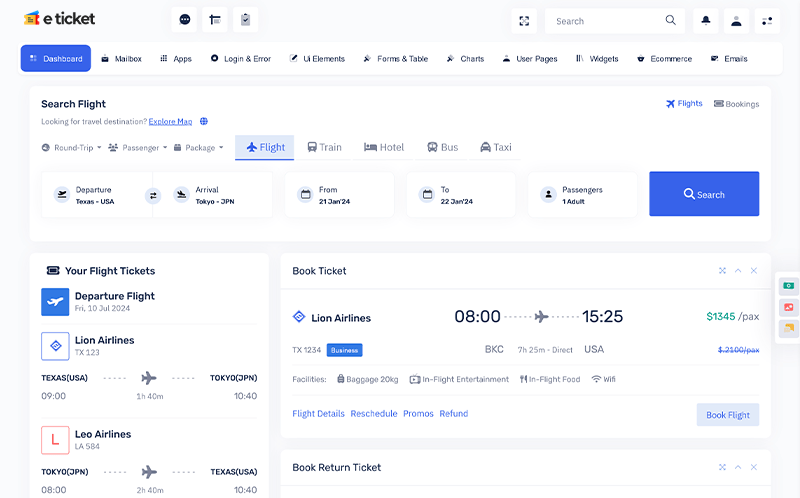Image resolution: width=800 pixels, height=498 pixels.
Task: Open the Forms & Table menu
Action: [x=395, y=59]
